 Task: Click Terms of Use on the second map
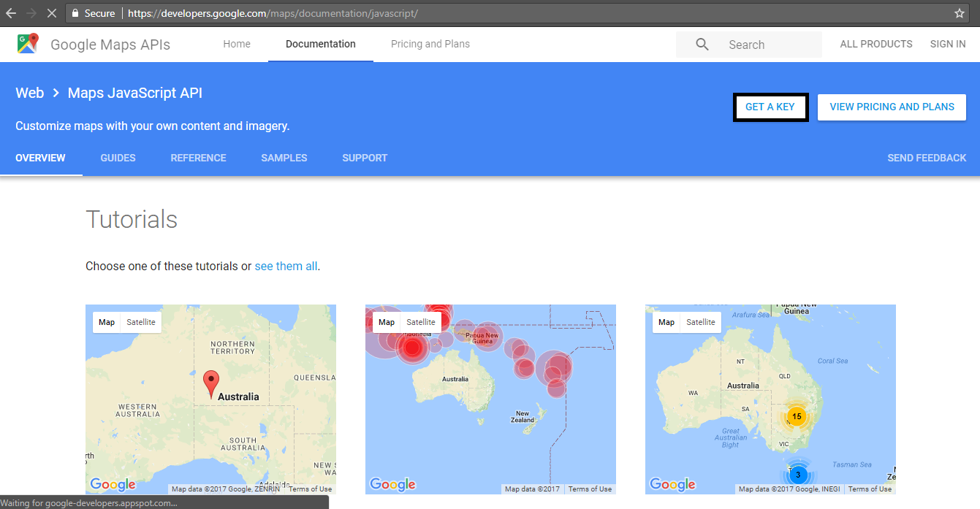pyautogui.click(x=590, y=489)
